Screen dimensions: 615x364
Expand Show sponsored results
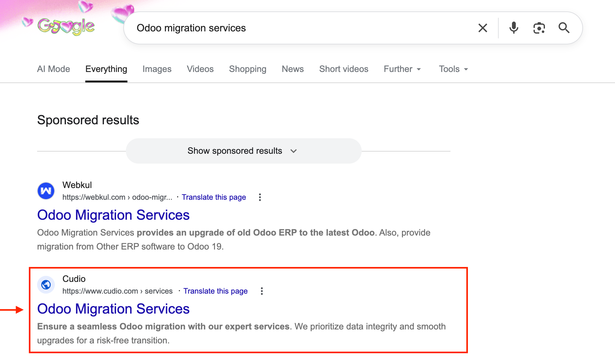click(243, 151)
